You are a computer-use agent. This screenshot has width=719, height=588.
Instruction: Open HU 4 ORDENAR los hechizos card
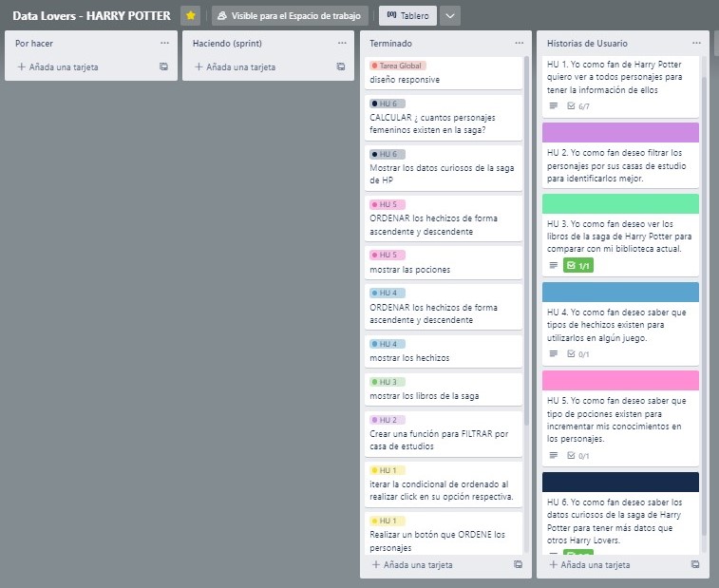[x=444, y=307]
